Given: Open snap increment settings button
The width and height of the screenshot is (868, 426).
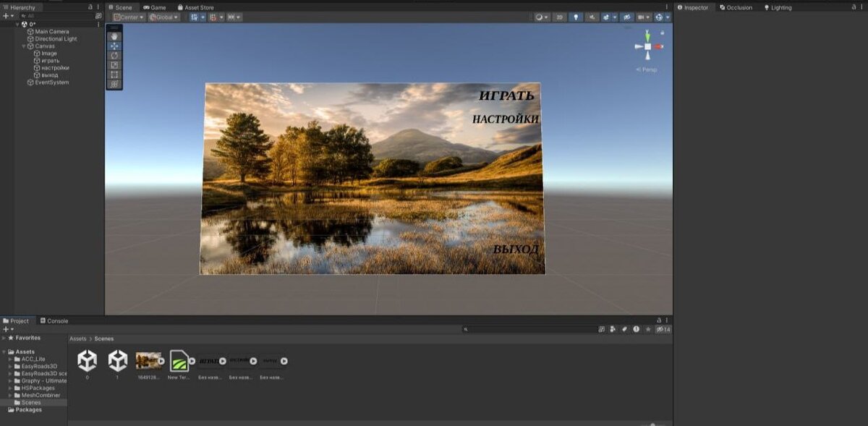Looking at the screenshot, I should tap(234, 17).
